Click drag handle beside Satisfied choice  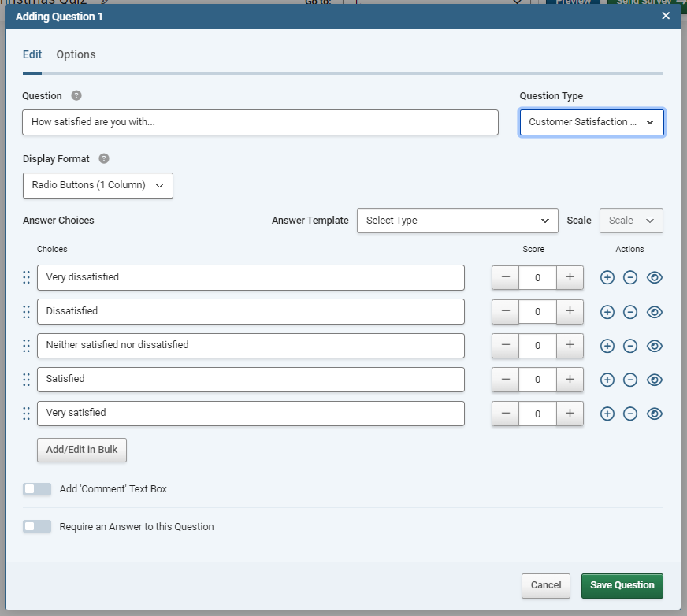pos(26,380)
